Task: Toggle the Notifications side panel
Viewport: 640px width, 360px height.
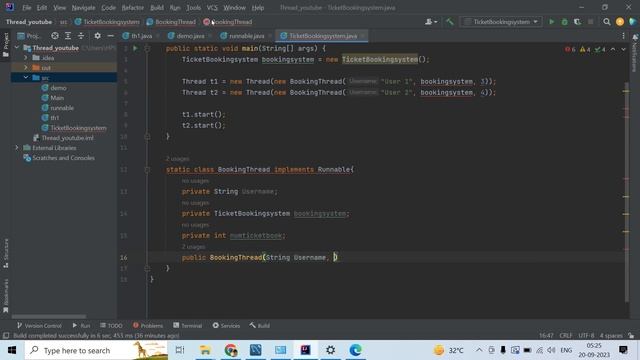Action: click(x=635, y=53)
